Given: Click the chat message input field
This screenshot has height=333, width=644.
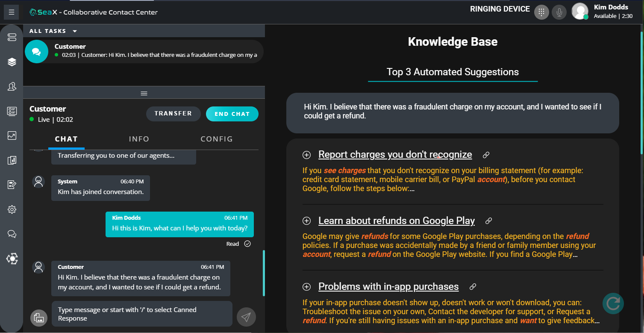Looking at the screenshot, I should tap(142, 314).
